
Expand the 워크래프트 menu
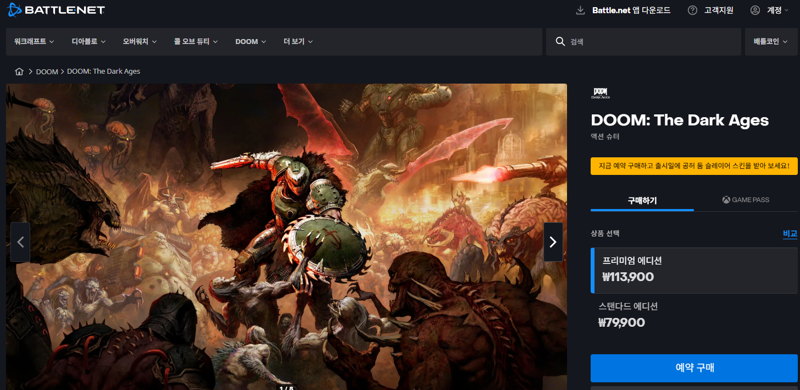click(34, 42)
